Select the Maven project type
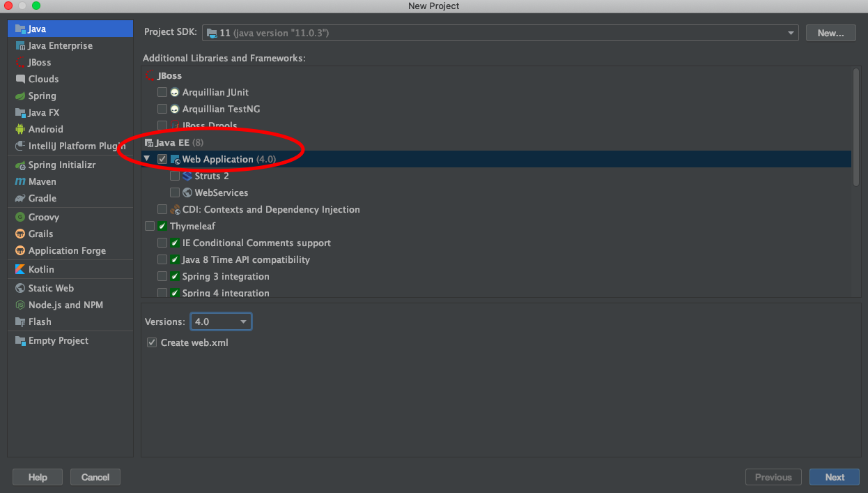The image size is (868, 493). coord(70,182)
